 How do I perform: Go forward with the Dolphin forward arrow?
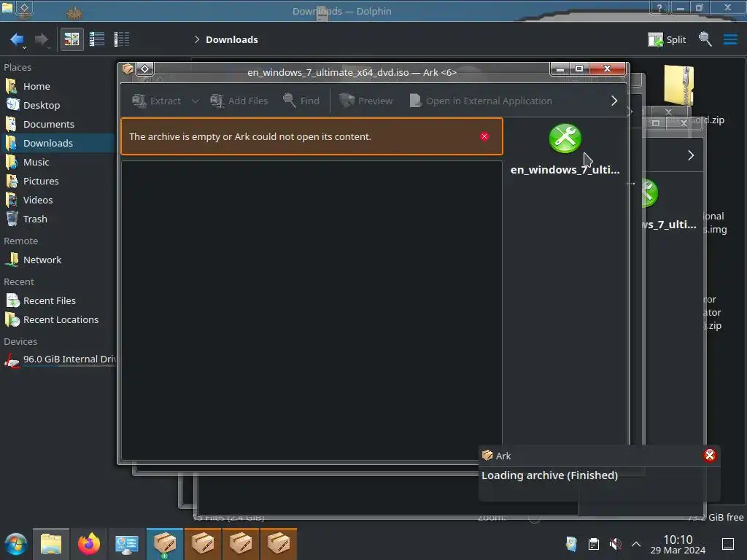(x=42, y=39)
